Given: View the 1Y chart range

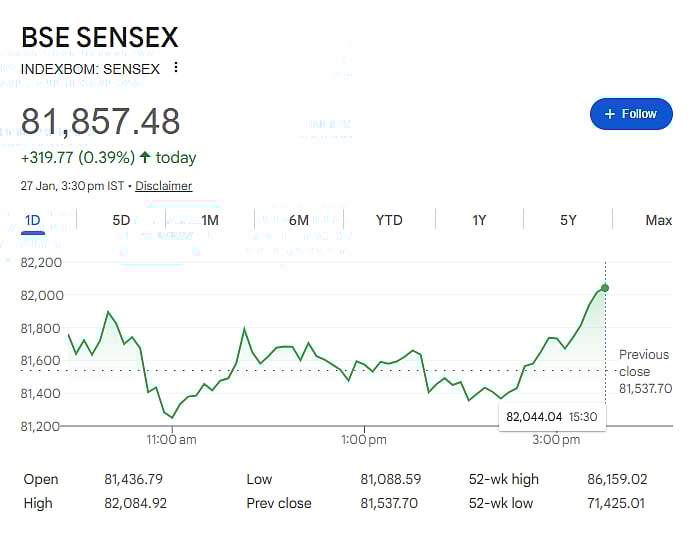Looking at the screenshot, I should coord(479,220).
